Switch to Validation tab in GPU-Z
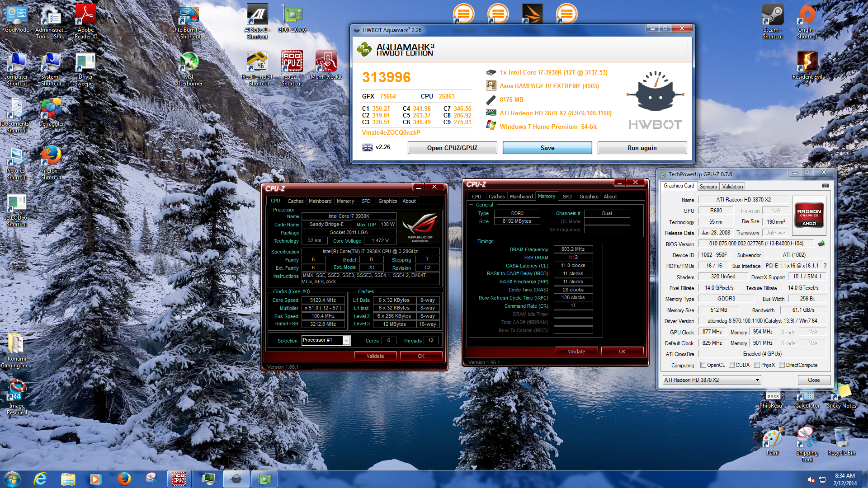Viewport: 868px width, 488px height. coord(732,186)
